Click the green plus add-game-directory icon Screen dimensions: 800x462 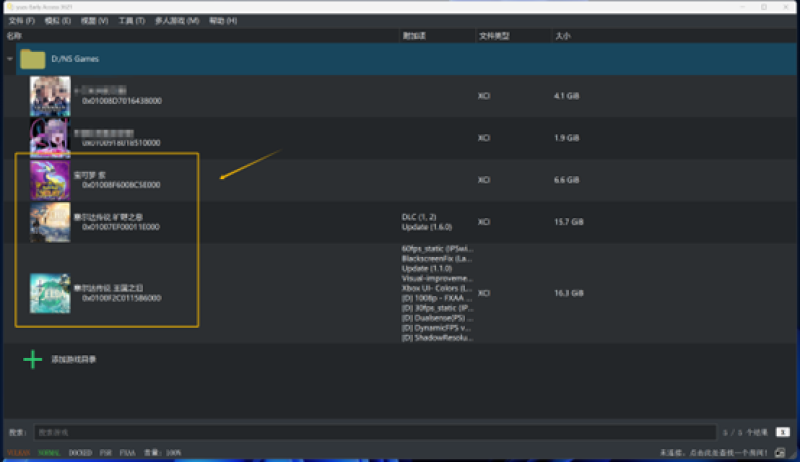click(x=33, y=359)
